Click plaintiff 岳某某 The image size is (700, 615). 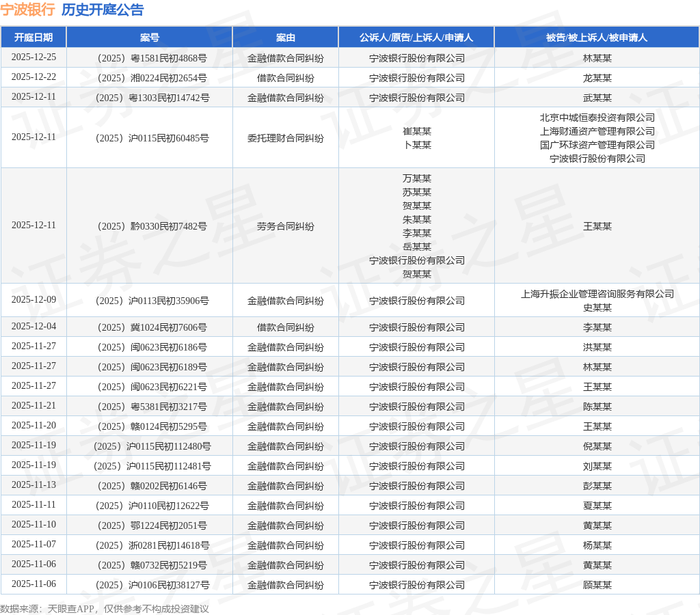(x=417, y=247)
